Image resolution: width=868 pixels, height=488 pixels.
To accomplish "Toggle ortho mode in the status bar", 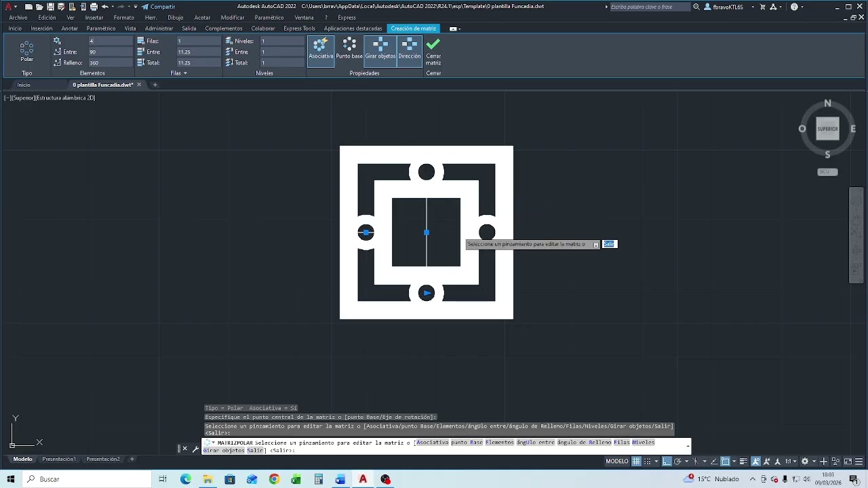I will tap(667, 462).
